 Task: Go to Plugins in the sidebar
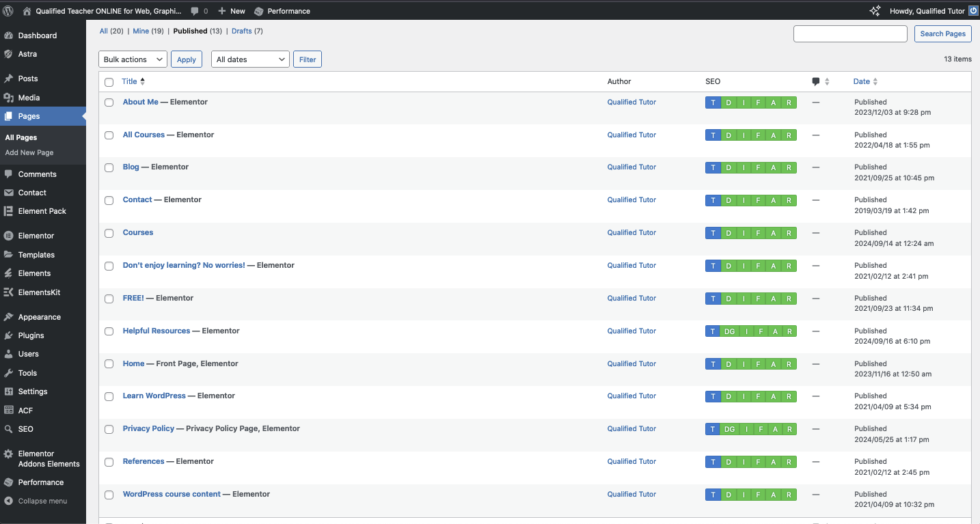(31, 335)
